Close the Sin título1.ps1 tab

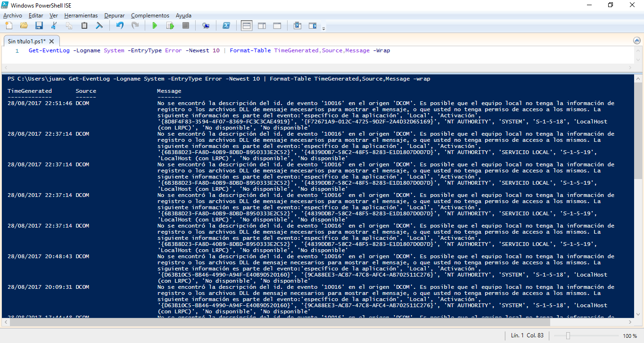52,41
